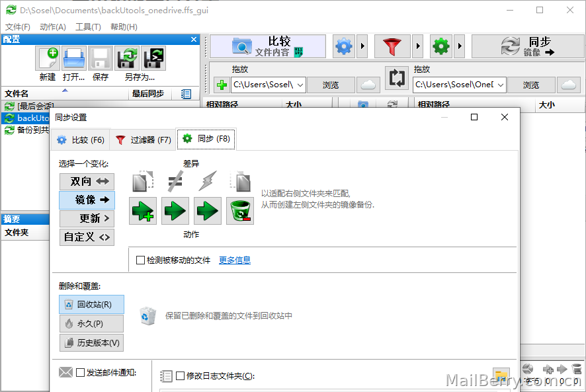Switch to 同步 (F8) tab

click(x=206, y=139)
